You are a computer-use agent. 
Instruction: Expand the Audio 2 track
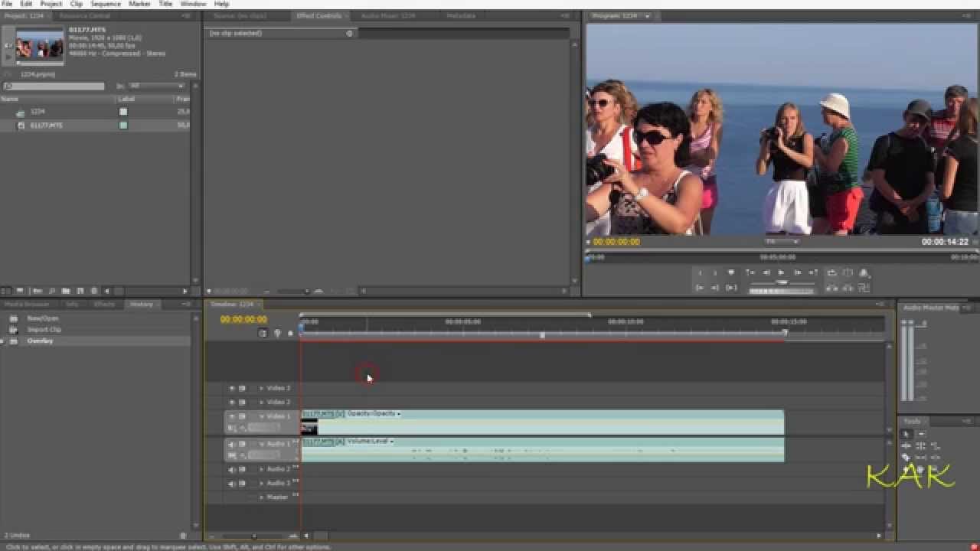(261, 469)
